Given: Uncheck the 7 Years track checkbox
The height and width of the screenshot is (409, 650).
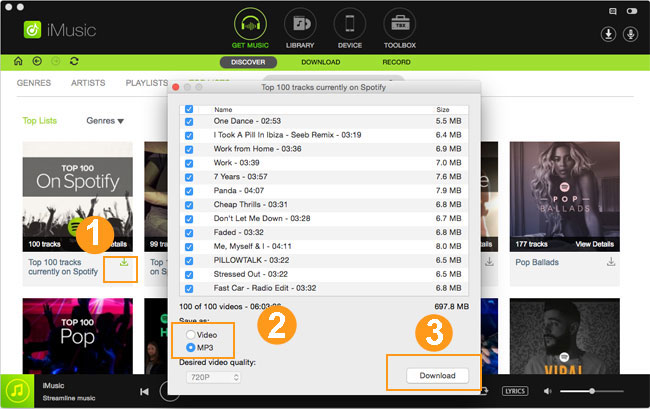Looking at the screenshot, I should (x=189, y=177).
